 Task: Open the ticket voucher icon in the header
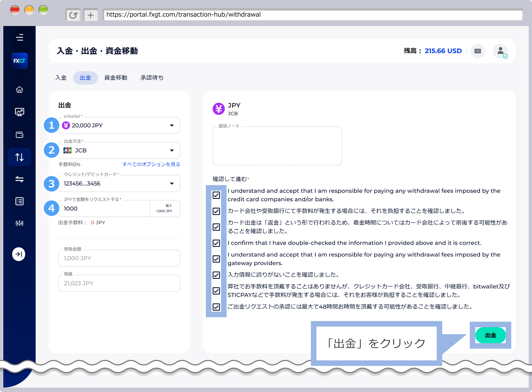pyautogui.click(x=478, y=51)
